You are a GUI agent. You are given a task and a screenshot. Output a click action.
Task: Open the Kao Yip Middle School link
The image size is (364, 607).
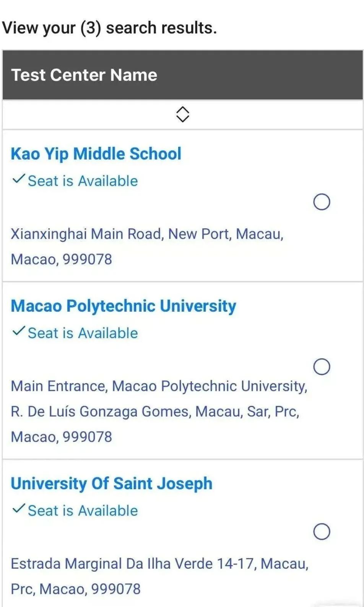(x=96, y=154)
